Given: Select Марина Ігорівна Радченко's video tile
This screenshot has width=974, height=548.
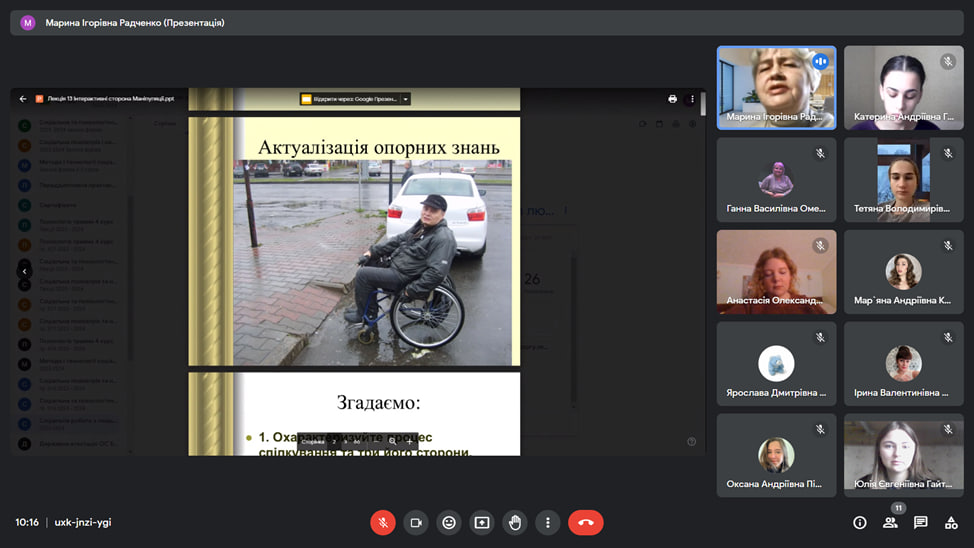Looking at the screenshot, I should coord(776,87).
